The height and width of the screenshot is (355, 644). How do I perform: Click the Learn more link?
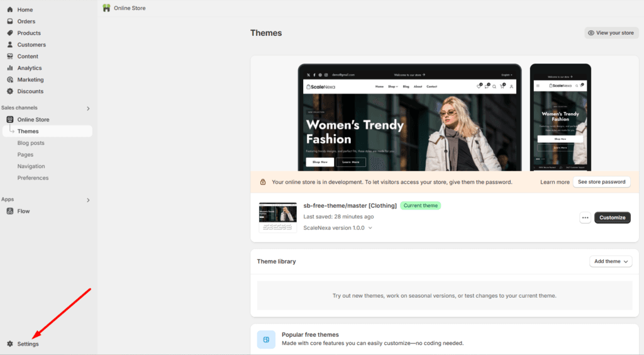[x=555, y=182]
